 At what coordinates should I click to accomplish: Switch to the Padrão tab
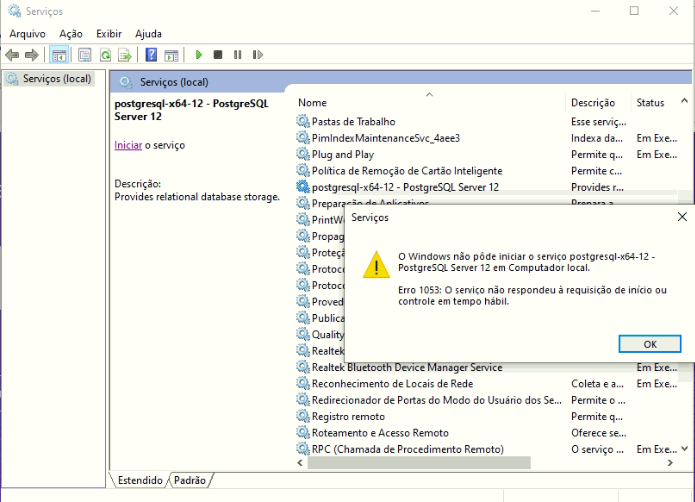[x=190, y=481]
